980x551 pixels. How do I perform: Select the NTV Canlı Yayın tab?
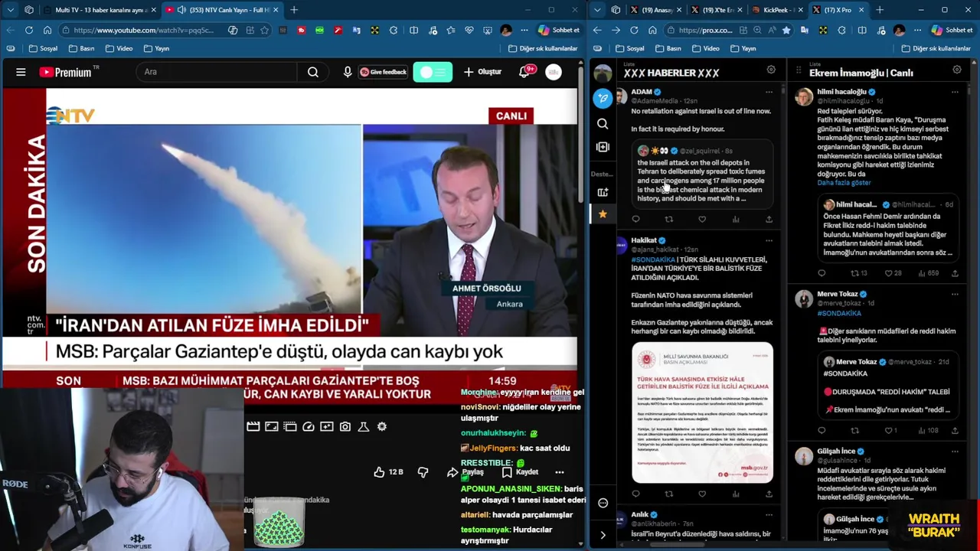[222, 10]
